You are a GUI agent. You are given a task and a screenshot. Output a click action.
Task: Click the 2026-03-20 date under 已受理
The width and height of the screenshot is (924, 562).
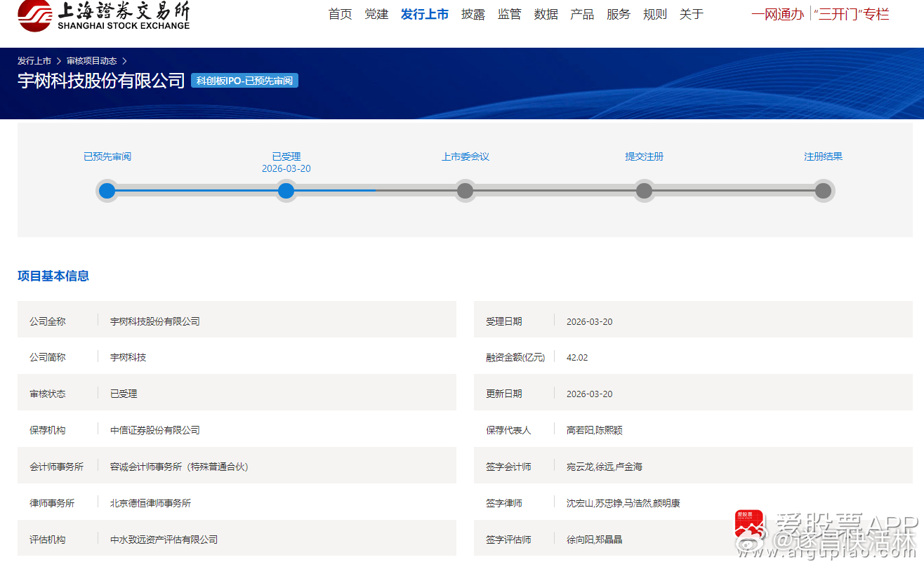[x=286, y=169]
